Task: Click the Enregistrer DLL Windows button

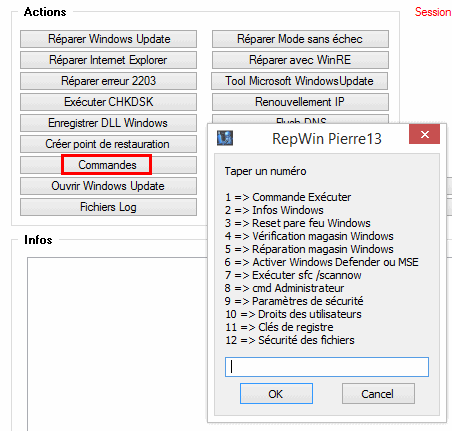Action: (x=108, y=123)
